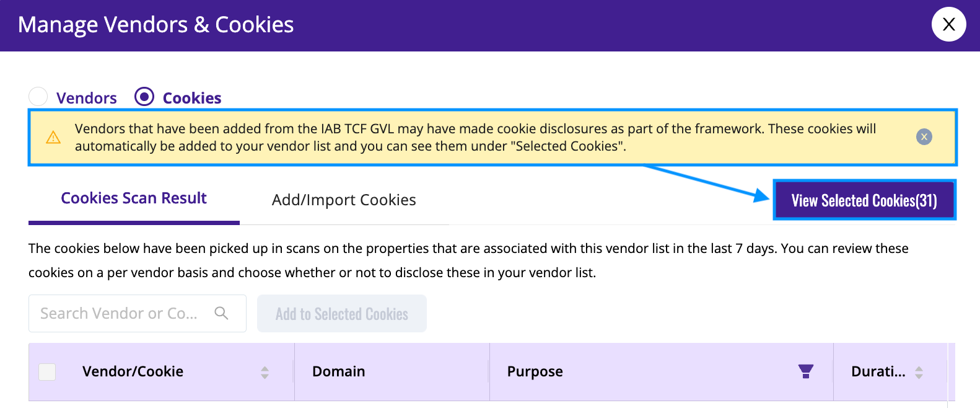Click the Purpose column header label

tap(535, 371)
